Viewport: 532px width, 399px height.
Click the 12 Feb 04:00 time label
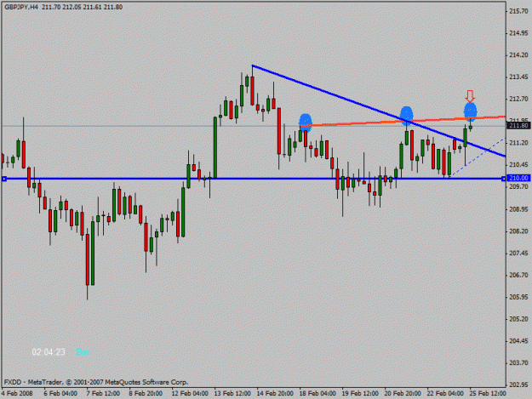(x=190, y=394)
